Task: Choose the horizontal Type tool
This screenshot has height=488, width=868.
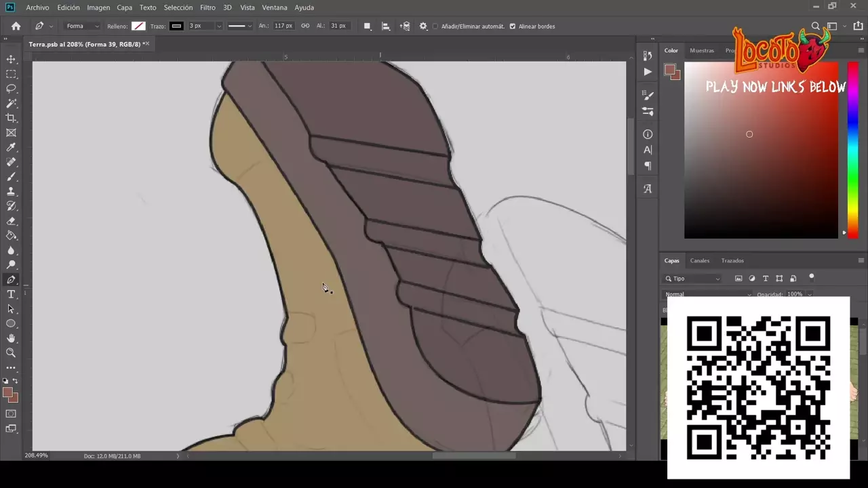Action: pyautogui.click(x=11, y=294)
